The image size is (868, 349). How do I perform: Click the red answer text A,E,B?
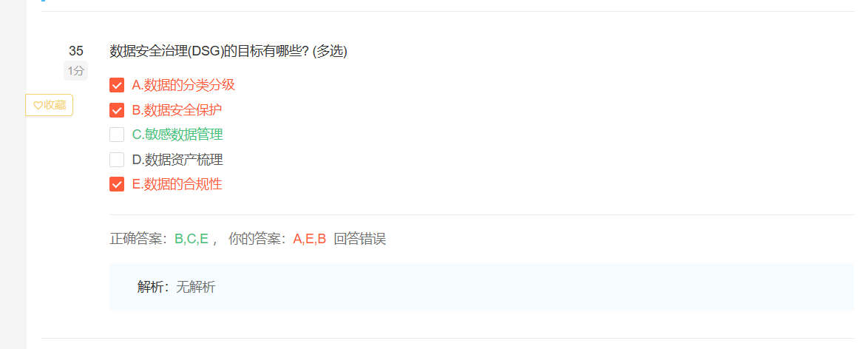(310, 239)
